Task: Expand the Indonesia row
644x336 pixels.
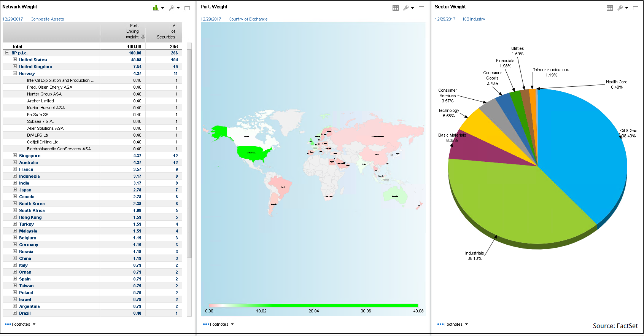Action: pyautogui.click(x=15, y=176)
